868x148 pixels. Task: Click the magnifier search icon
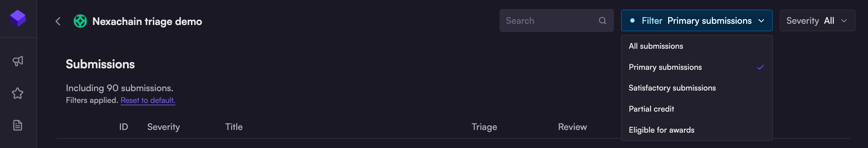point(602,21)
